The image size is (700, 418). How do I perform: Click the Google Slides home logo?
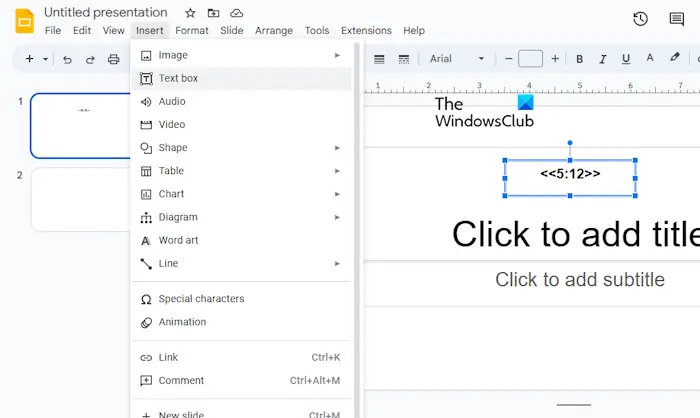25,21
